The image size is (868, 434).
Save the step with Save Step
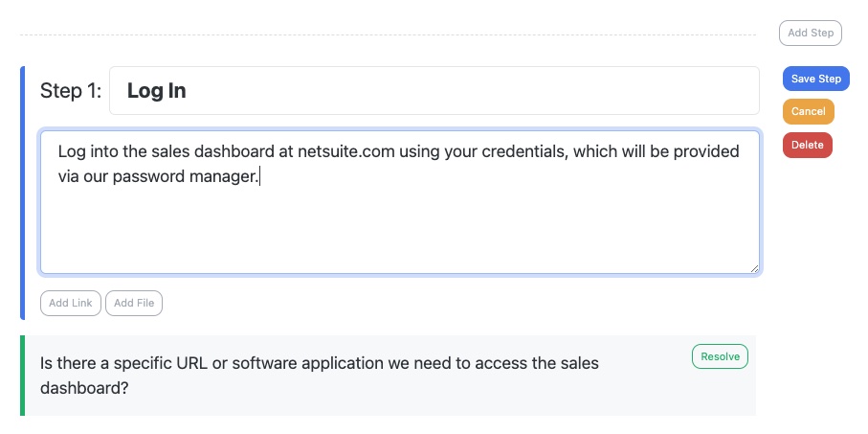tap(816, 79)
